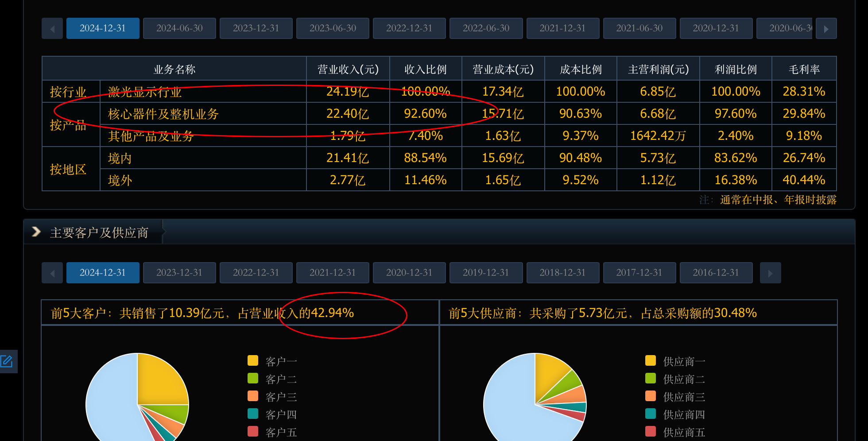The height and width of the screenshot is (441, 868).
Task: Open 2020-12-31 tab in customers section
Action: coord(409,273)
